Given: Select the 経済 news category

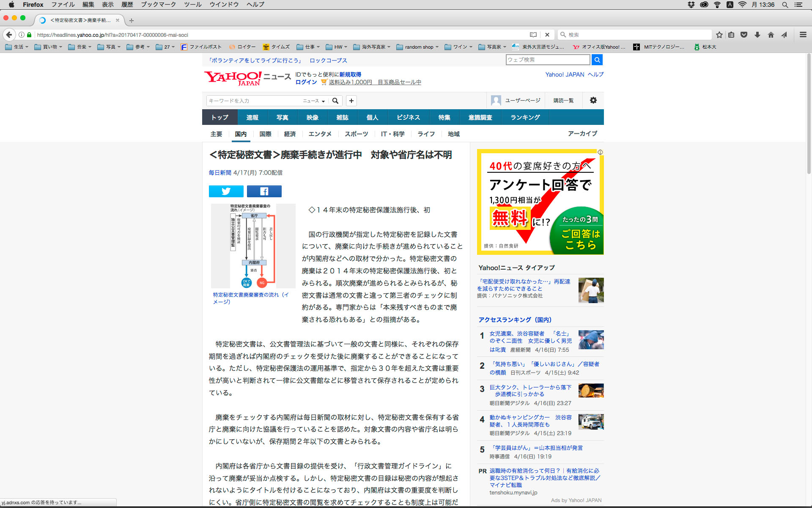Looking at the screenshot, I should (290, 134).
